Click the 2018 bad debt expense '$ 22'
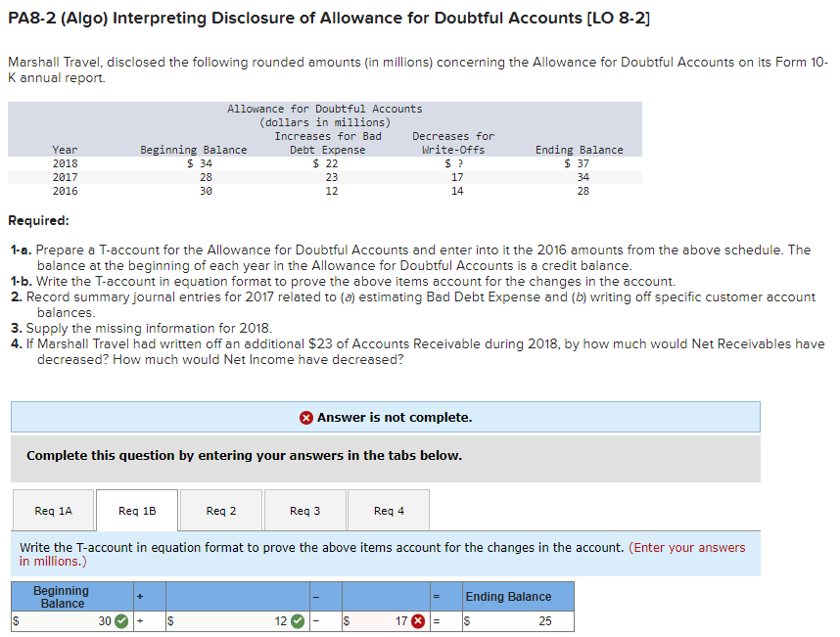Image resolution: width=840 pixels, height=637 pixels. [x=325, y=163]
